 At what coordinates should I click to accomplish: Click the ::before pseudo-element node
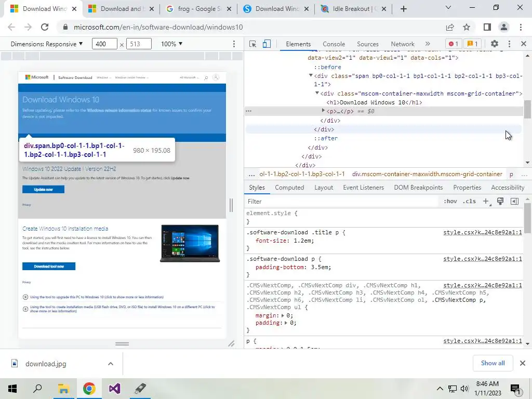[x=327, y=67]
